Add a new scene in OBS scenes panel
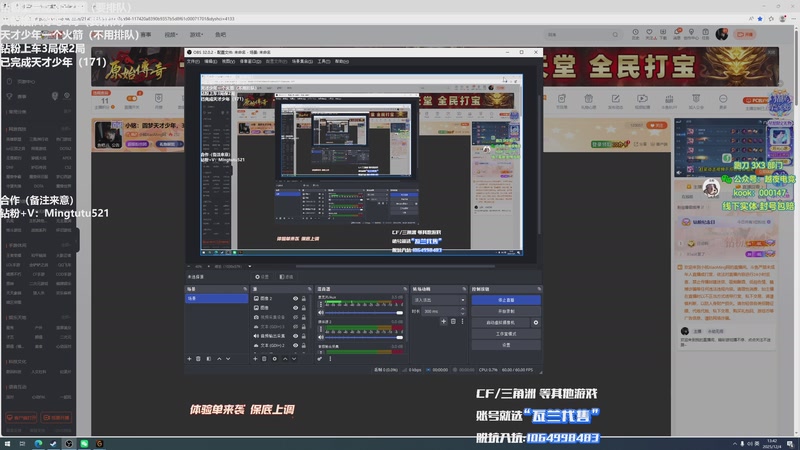Viewport: 800px width, 450px height. pyautogui.click(x=189, y=359)
